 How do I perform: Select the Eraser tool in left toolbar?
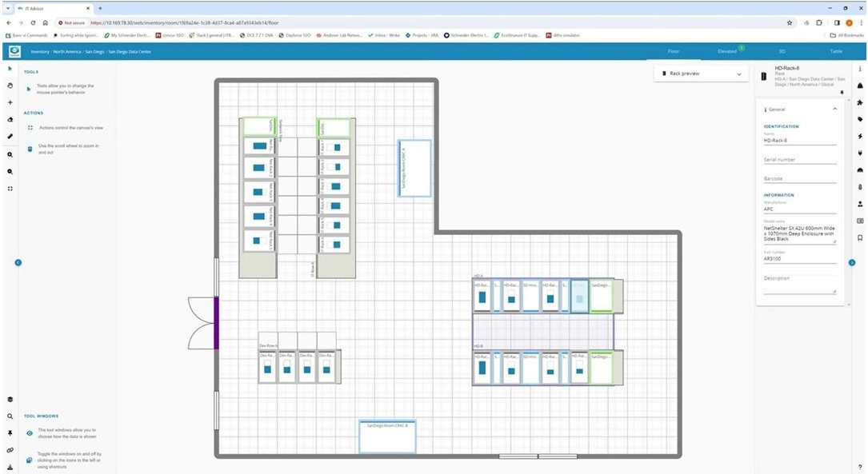pos(10,120)
